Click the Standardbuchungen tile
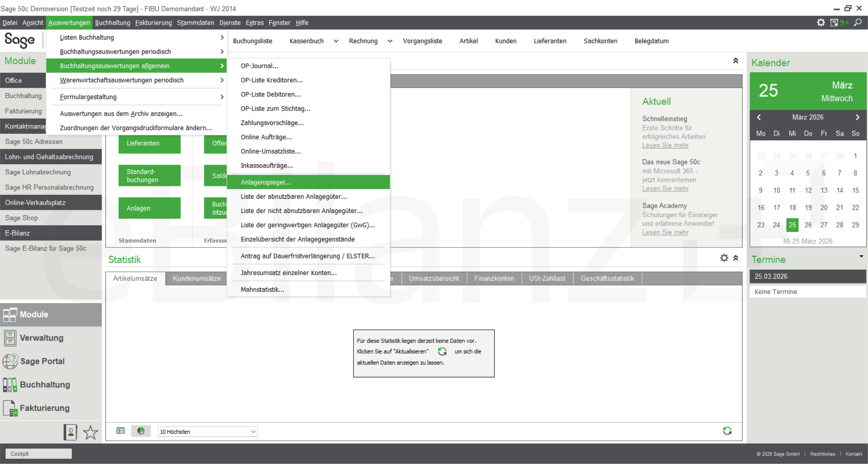The height and width of the screenshot is (464, 868). (149, 176)
